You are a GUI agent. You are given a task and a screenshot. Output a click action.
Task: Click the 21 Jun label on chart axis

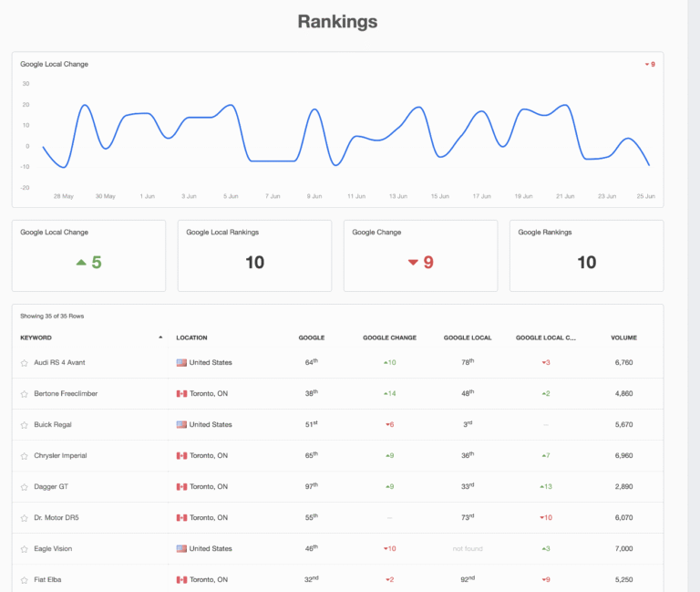(565, 196)
